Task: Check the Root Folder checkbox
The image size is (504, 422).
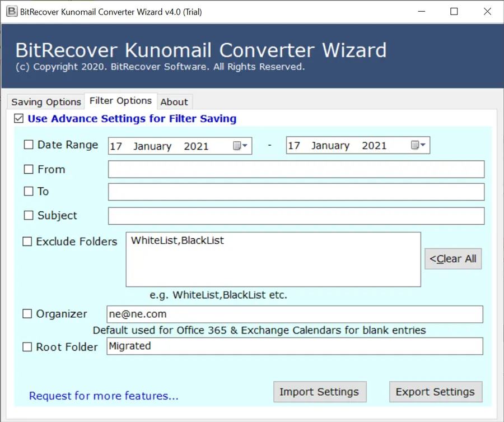Action: [27, 347]
